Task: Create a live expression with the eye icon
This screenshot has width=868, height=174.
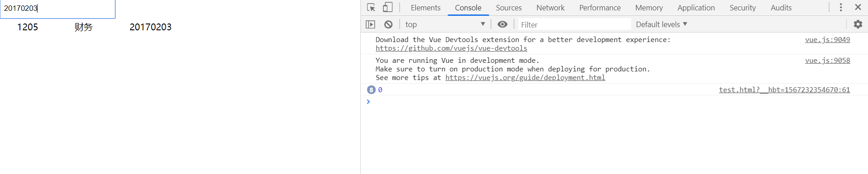Action: click(502, 24)
